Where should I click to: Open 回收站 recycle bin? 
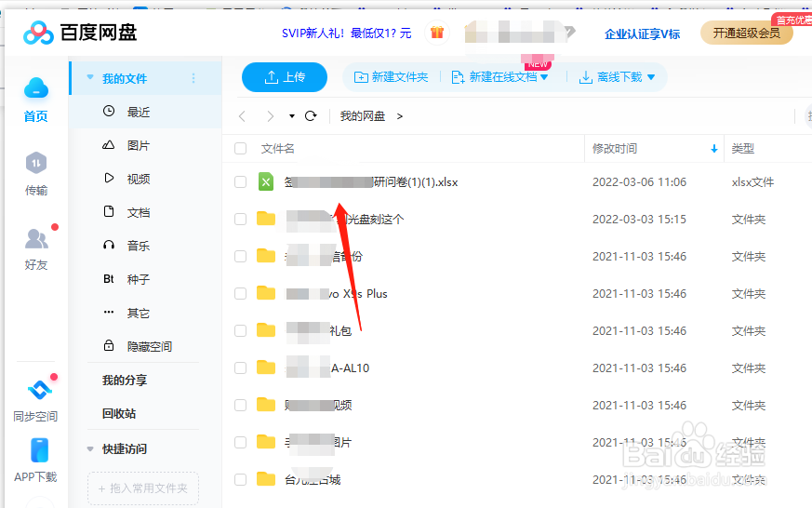tap(119, 413)
